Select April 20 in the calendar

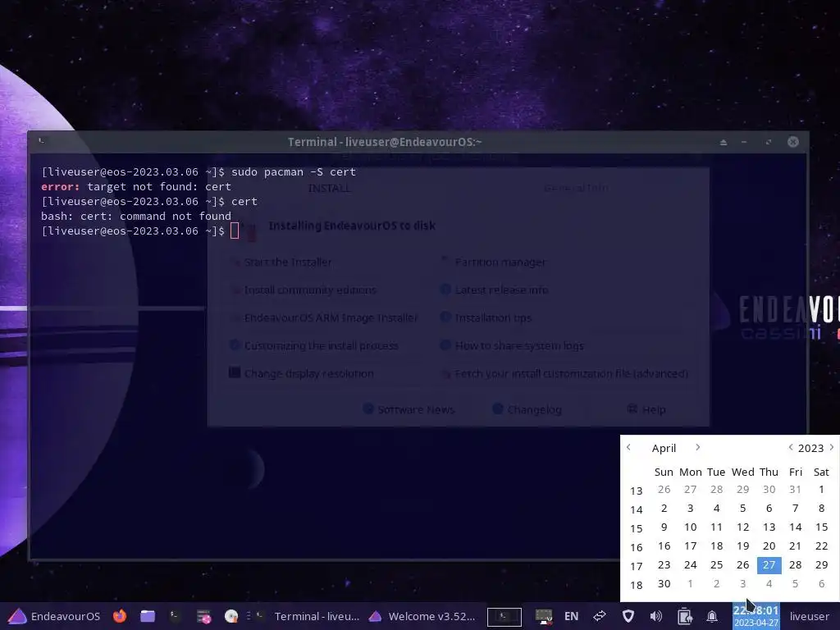point(769,546)
